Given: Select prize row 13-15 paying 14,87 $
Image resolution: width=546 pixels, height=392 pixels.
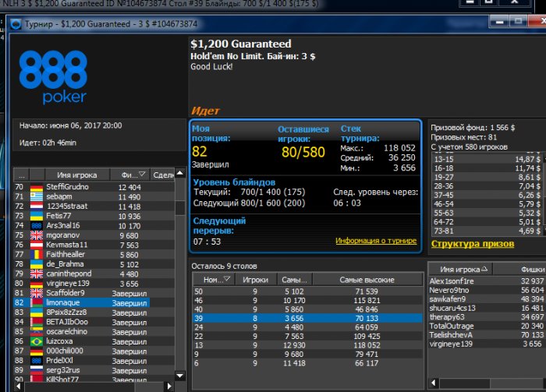Looking at the screenshot, I should [x=487, y=159].
